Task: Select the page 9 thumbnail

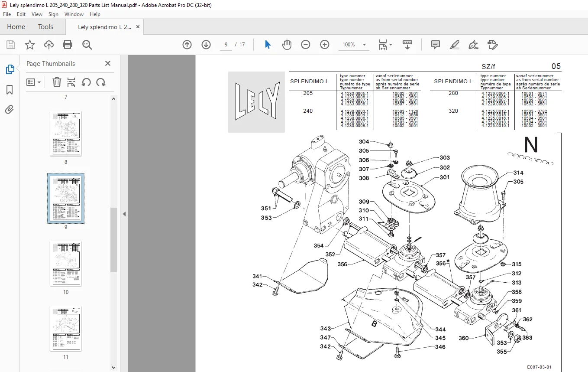Action: [x=66, y=199]
